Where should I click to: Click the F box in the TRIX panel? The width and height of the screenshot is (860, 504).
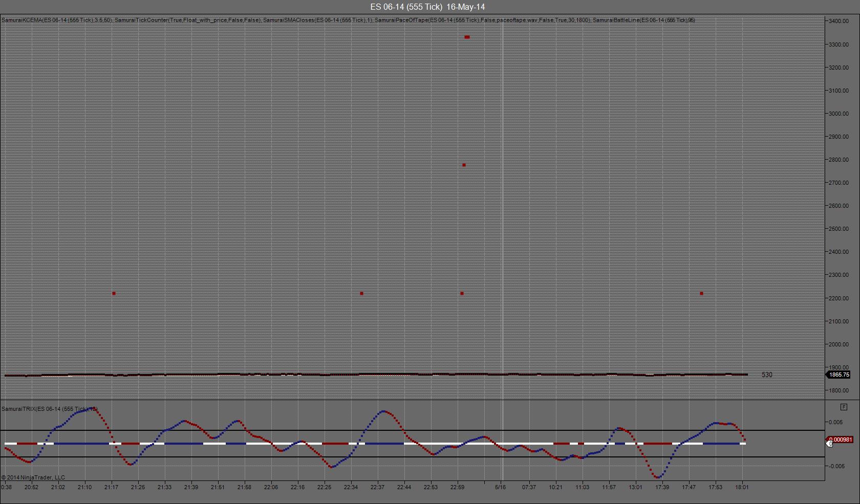[x=844, y=407]
